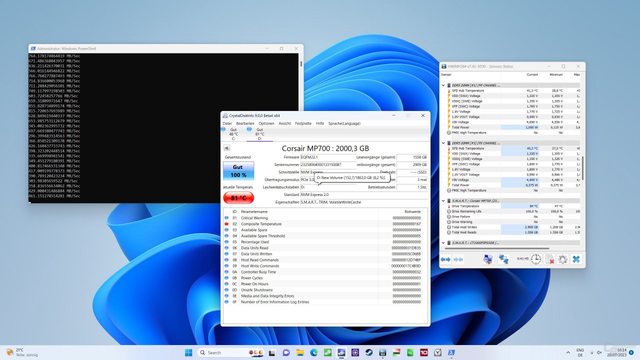640x360 pixels.
Task: Click the logging file icon with red X
Action: pyautogui.click(x=549, y=259)
